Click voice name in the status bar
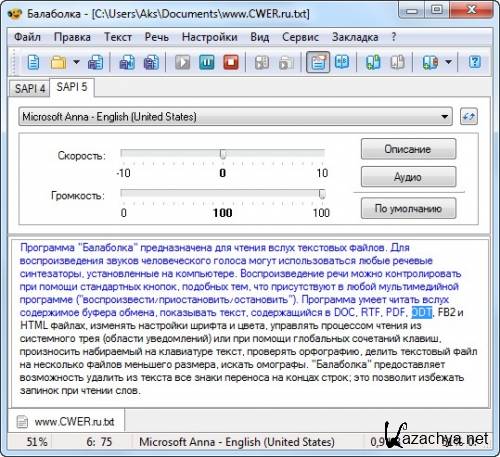 coord(237,442)
